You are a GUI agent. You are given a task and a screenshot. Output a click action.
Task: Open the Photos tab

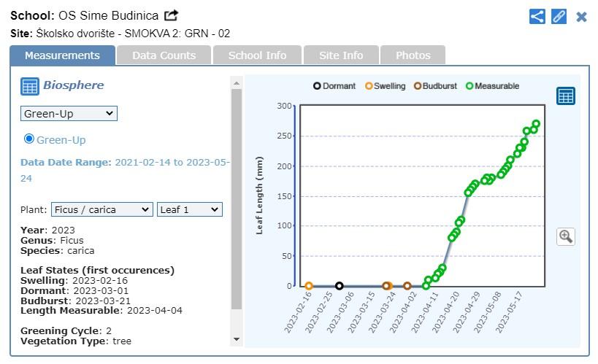pos(413,55)
